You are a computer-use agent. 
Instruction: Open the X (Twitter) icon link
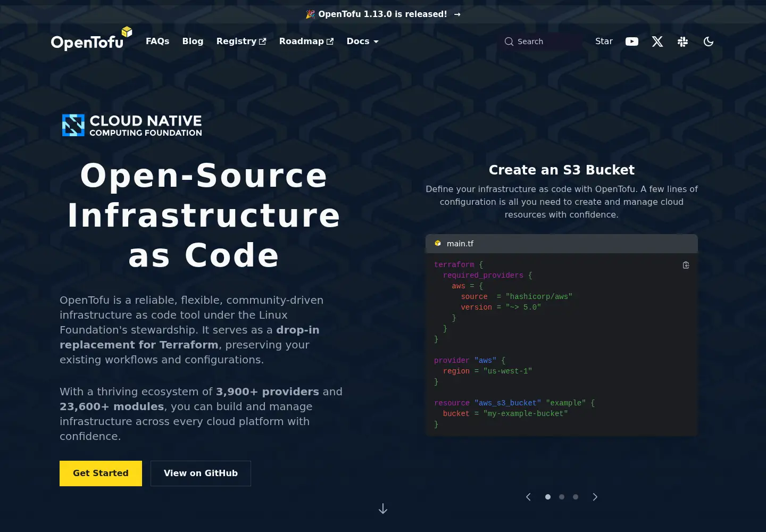(657, 41)
